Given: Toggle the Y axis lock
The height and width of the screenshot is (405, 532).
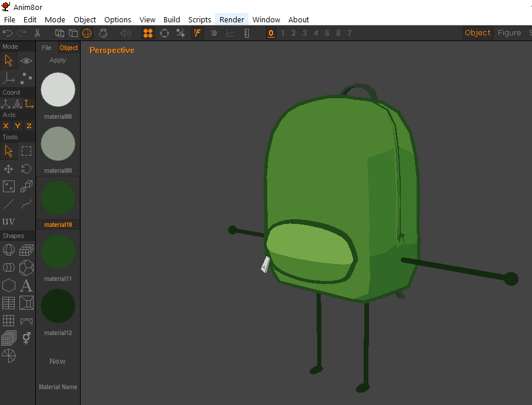Looking at the screenshot, I should point(18,126).
